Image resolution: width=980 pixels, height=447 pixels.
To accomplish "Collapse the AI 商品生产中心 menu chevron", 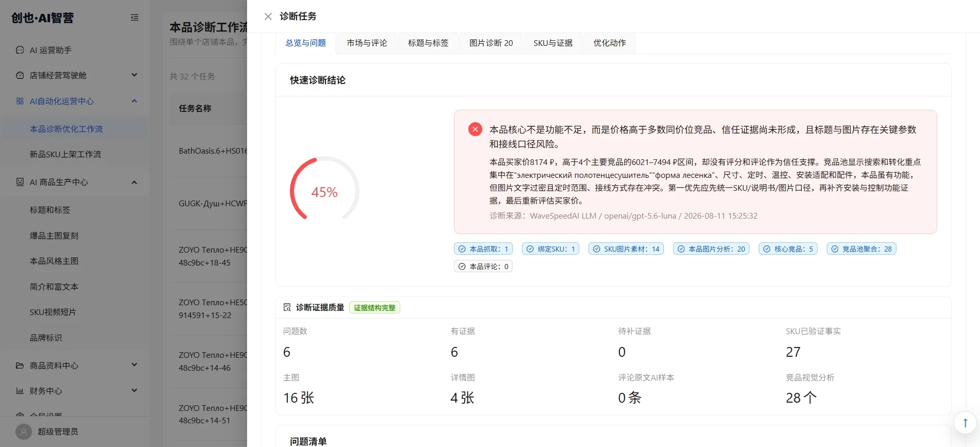I will click(x=134, y=182).
